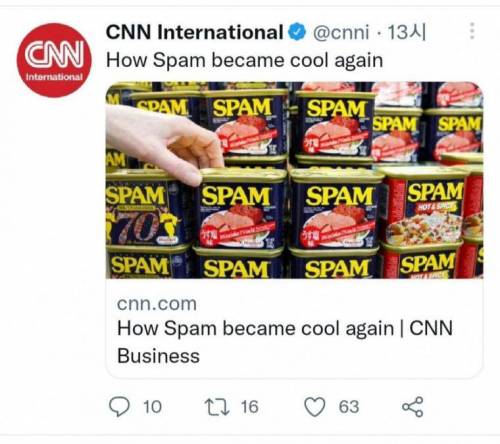500x444 pixels.
Task: Click the tweet text 'How Spam became cool again'
Action: [x=244, y=61]
